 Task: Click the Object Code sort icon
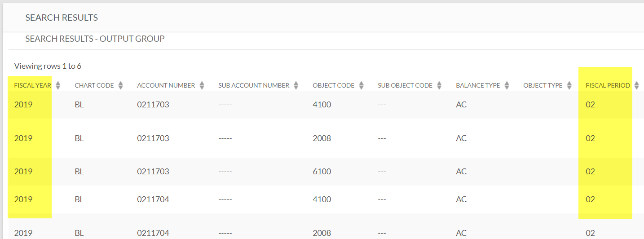(x=361, y=85)
